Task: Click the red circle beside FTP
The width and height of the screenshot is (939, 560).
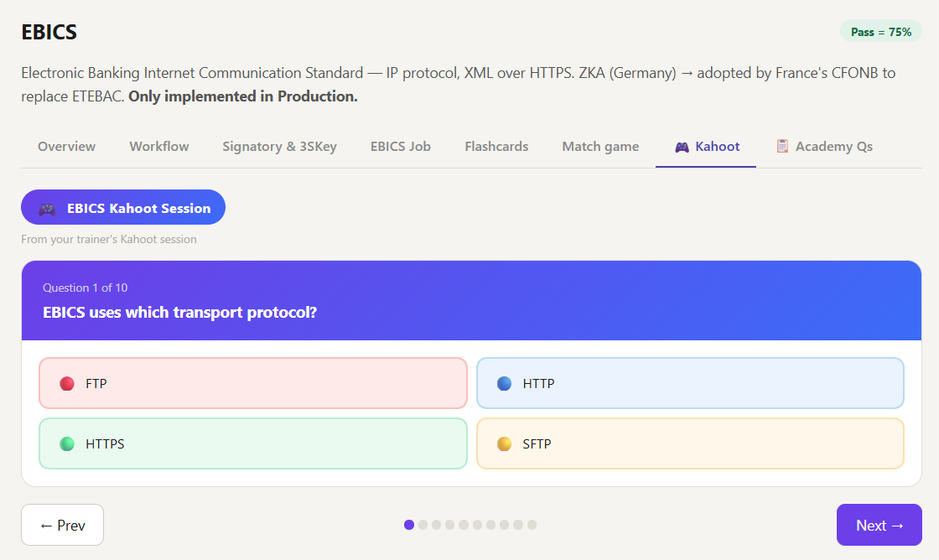Action: click(x=67, y=383)
